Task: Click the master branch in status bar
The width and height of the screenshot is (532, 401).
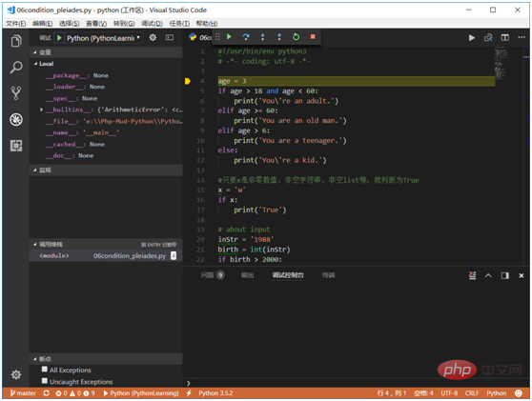Action: tap(23, 392)
